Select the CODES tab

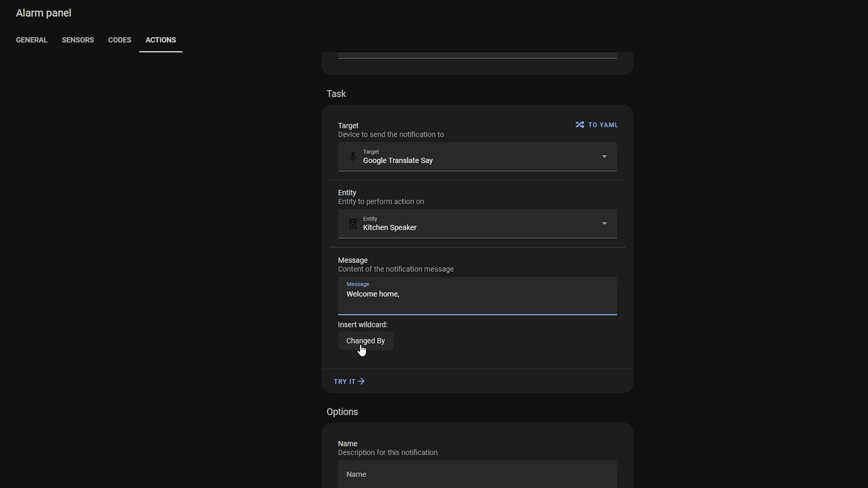point(119,40)
